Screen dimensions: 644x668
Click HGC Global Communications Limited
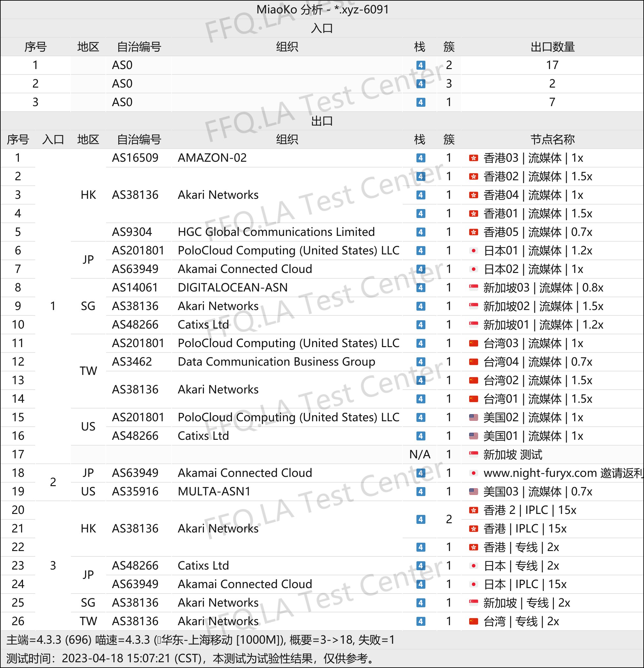point(276,232)
